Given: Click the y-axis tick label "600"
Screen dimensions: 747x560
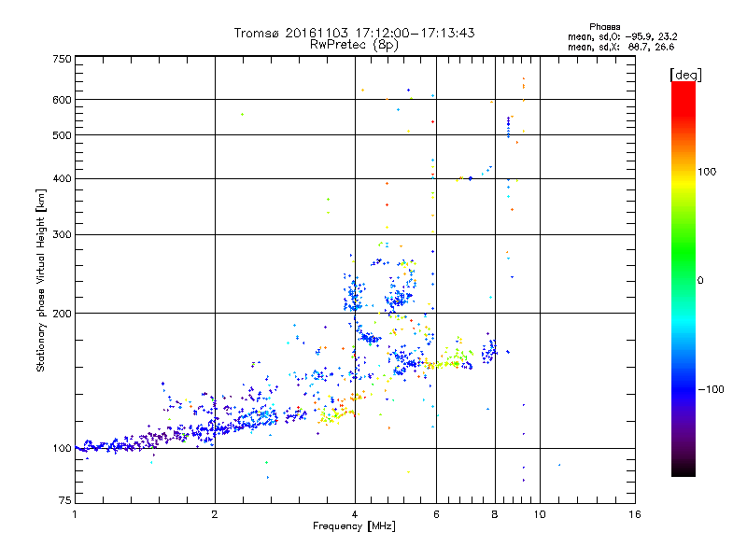Looking at the screenshot, I should (x=62, y=100).
